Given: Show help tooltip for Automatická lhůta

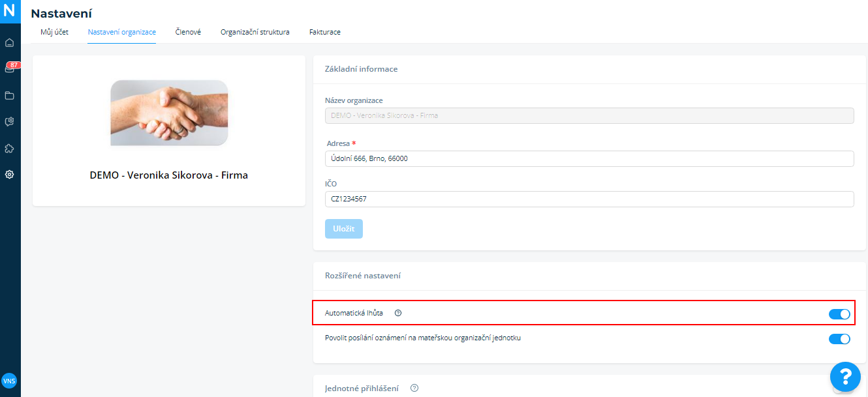Looking at the screenshot, I should pyautogui.click(x=398, y=313).
